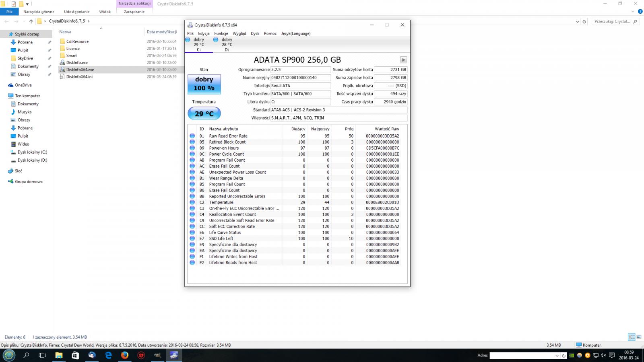Switch Explorer to the details view layout

pyautogui.click(x=632, y=337)
